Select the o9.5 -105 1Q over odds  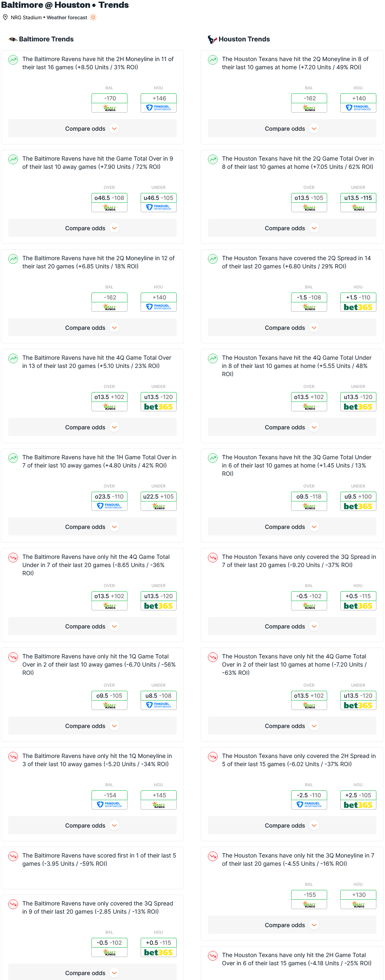click(109, 696)
